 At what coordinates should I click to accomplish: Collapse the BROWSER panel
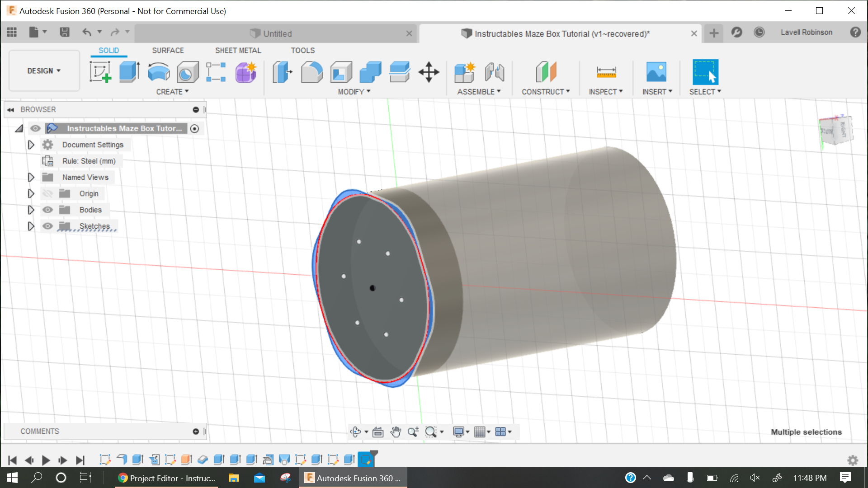(x=10, y=110)
